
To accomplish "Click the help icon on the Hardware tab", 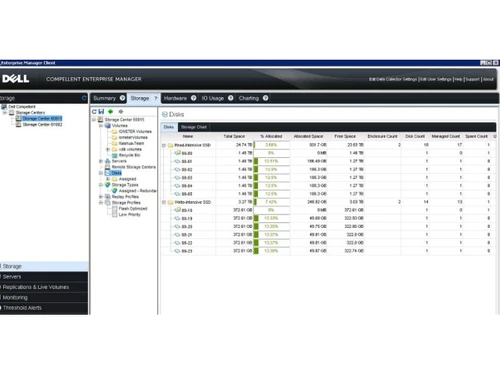I will tap(193, 98).
